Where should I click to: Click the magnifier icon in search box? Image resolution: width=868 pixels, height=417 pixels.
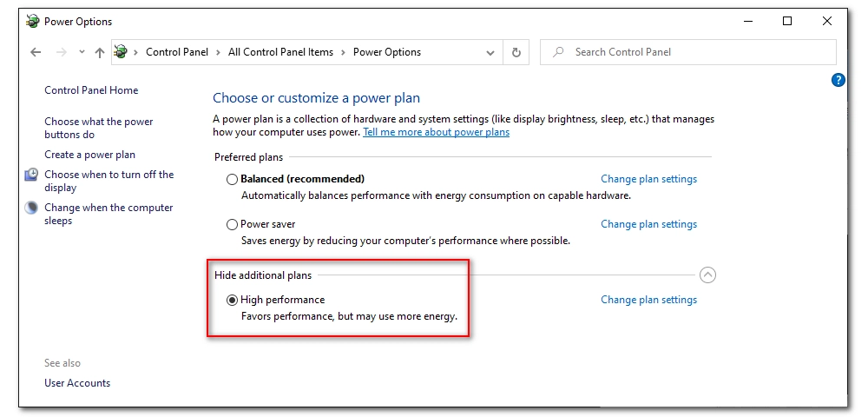[x=559, y=52]
